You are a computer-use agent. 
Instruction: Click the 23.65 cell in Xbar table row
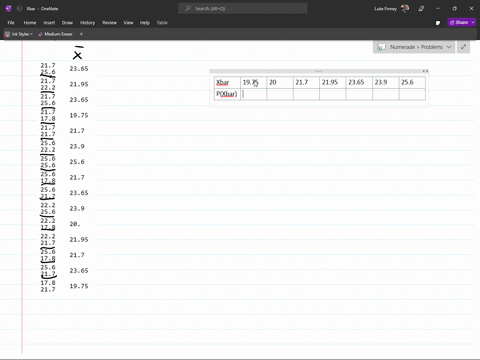pyautogui.click(x=359, y=82)
